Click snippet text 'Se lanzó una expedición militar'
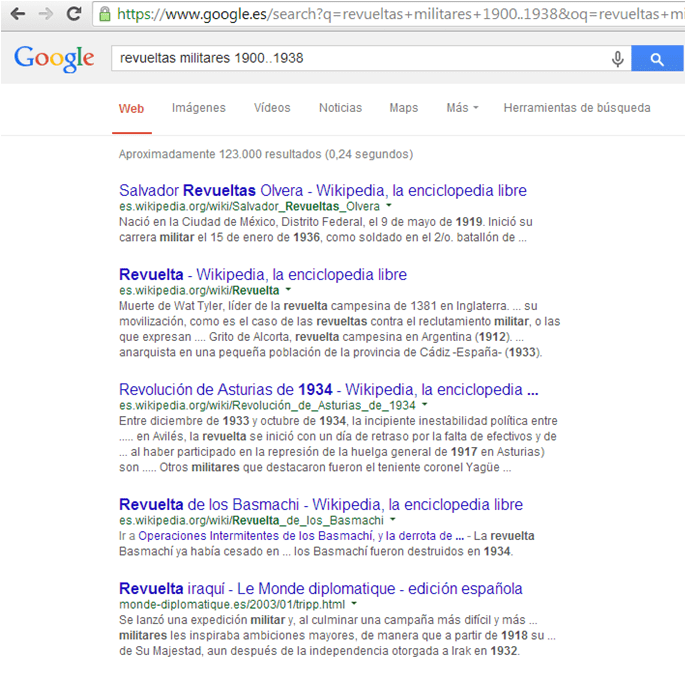The height and width of the screenshot is (675, 686). pos(202,620)
